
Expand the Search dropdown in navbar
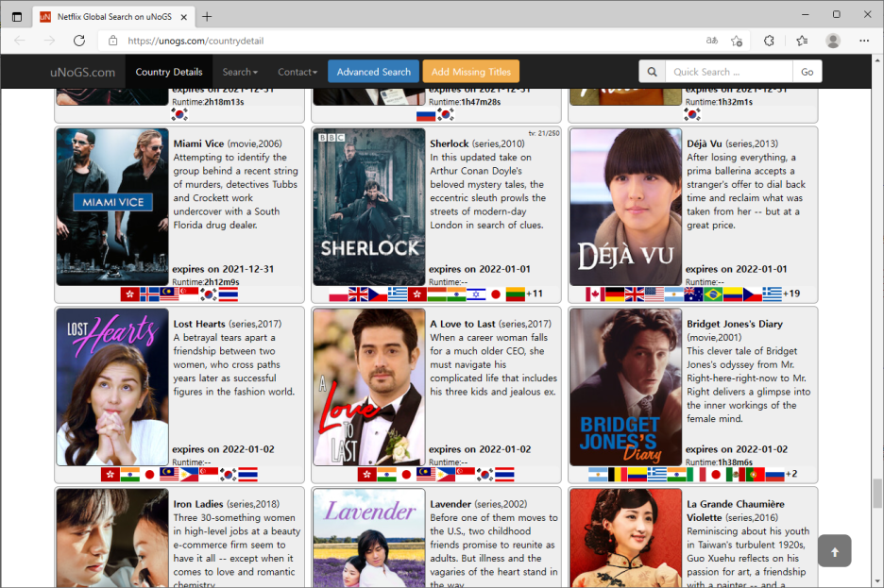[240, 72]
